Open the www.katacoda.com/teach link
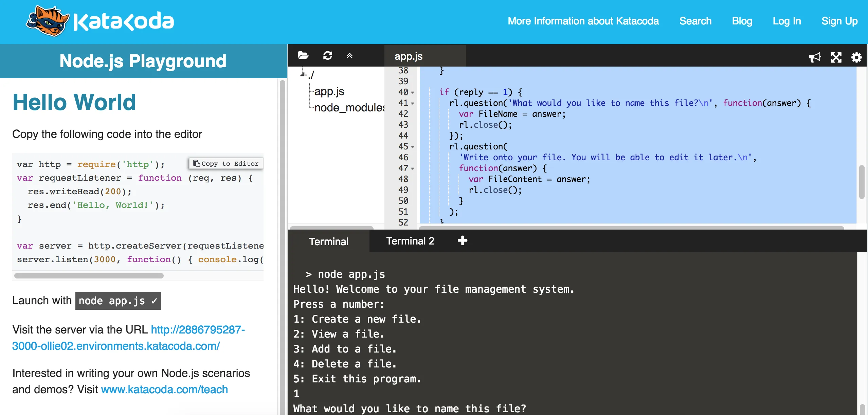 click(164, 390)
